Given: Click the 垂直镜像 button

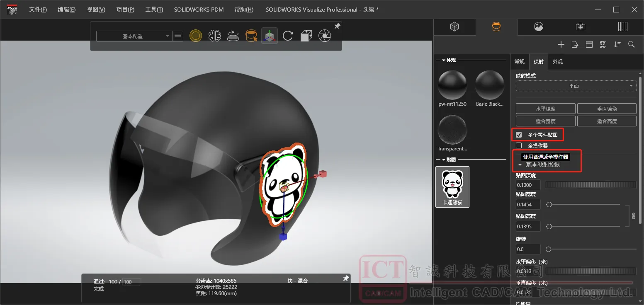Looking at the screenshot, I should coord(607,109).
